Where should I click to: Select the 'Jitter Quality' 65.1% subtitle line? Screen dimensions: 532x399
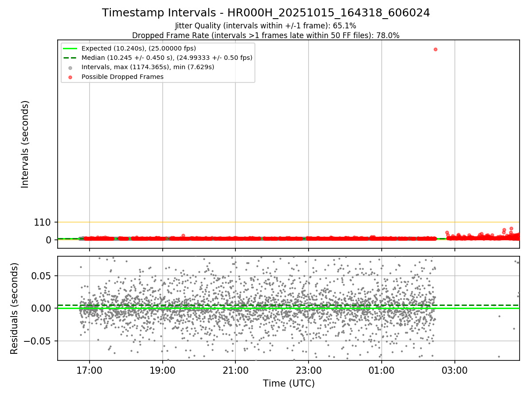[266, 26]
